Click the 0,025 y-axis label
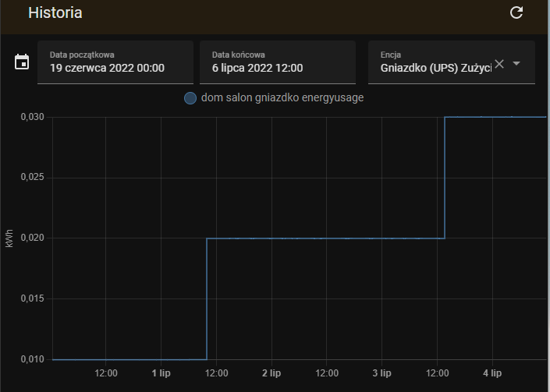The image size is (550, 392). click(x=33, y=177)
